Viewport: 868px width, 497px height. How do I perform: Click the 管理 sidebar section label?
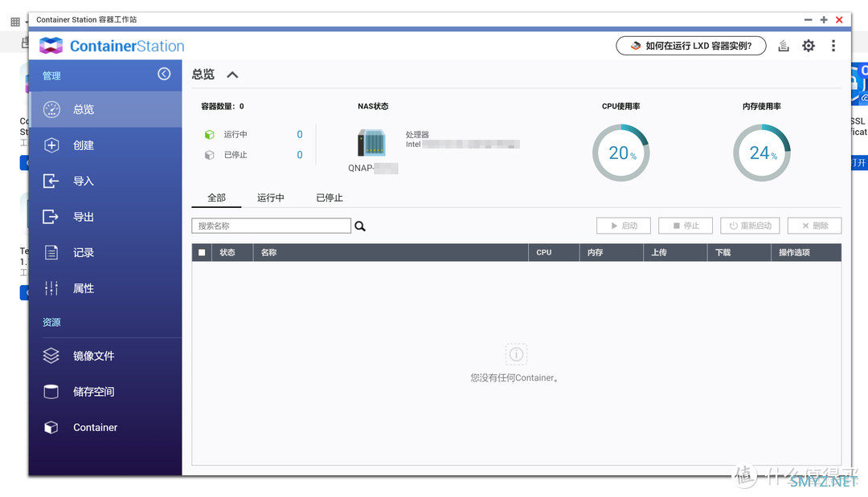[51, 75]
